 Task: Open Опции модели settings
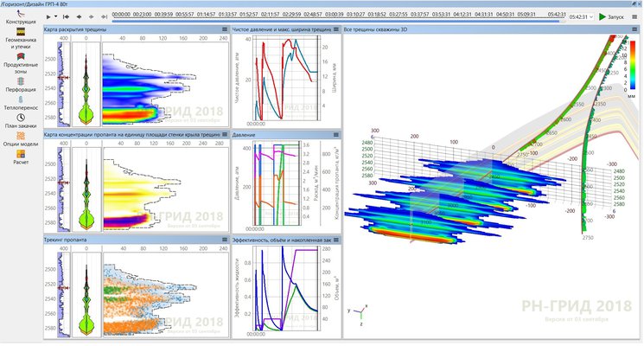pyautogui.click(x=21, y=139)
